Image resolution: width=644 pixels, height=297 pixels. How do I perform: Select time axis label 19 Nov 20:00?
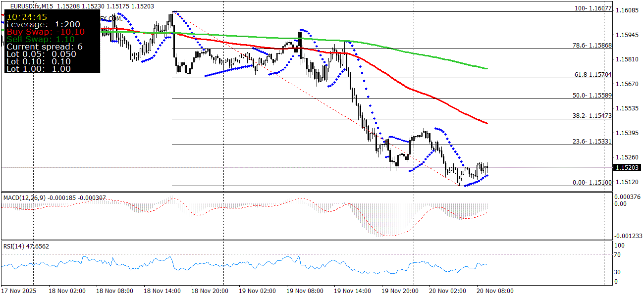(x=400, y=291)
